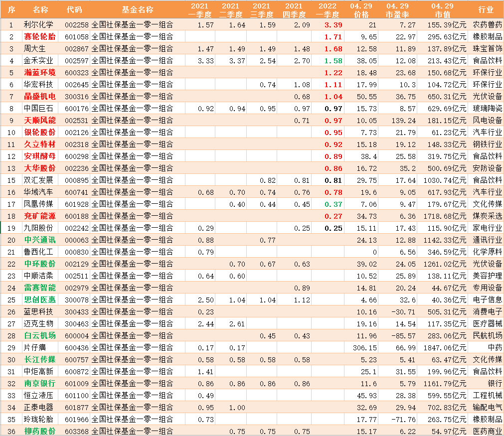Select the header cell 代码
Image resolution: width=504 pixels, height=436 pixels.
(74, 9)
